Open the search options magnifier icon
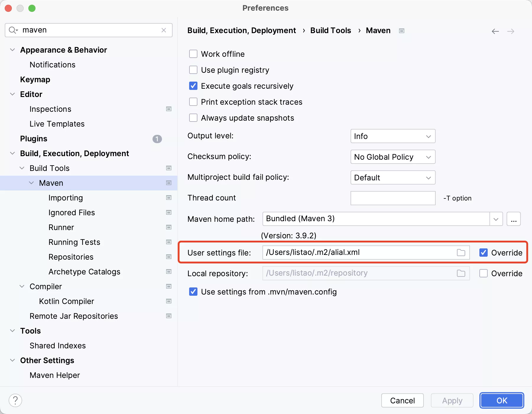Image resolution: width=532 pixels, height=414 pixels. tap(13, 30)
